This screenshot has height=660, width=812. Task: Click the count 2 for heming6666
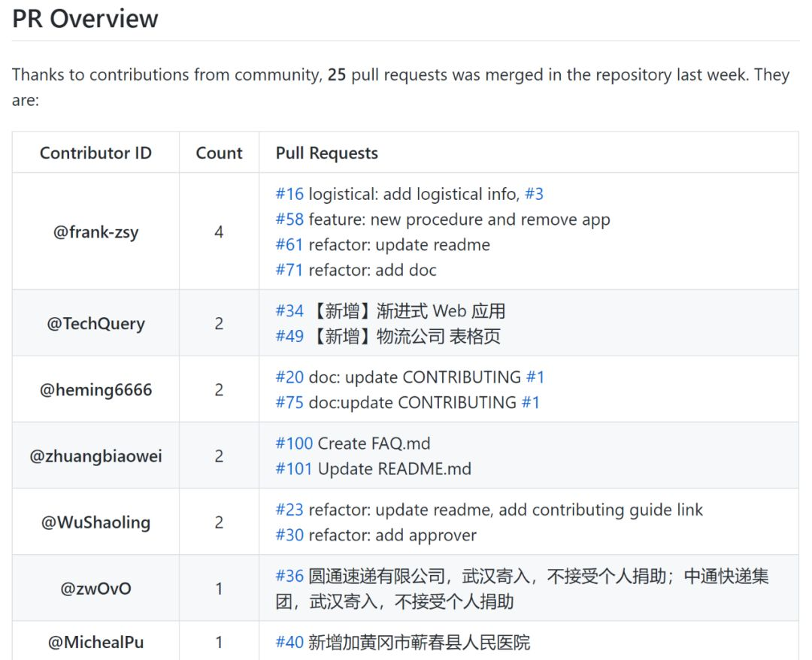click(x=219, y=390)
